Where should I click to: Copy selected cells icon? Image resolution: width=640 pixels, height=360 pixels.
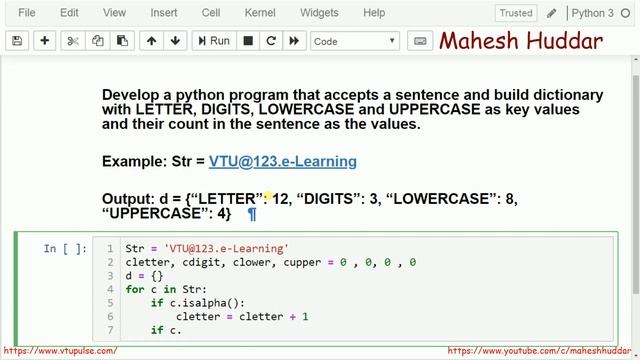coord(98,41)
